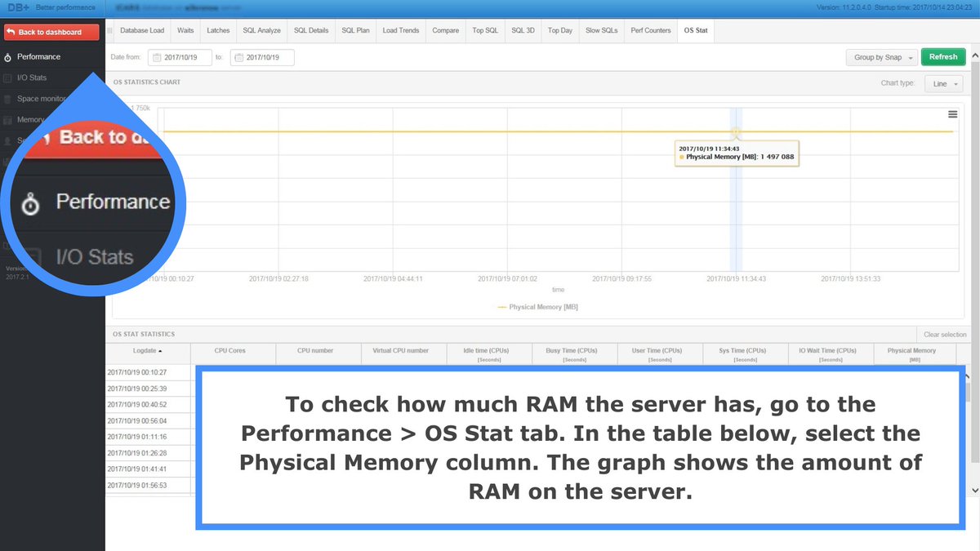Screen dimensions: 980x551
Task: Click the row dated 2017/10/19 00:10:27
Action: click(x=149, y=372)
